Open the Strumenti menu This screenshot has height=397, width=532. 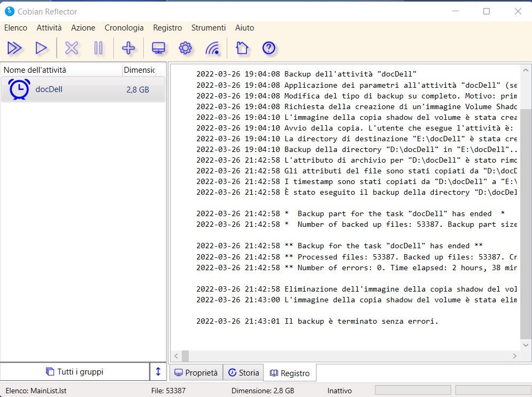point(209,28)
